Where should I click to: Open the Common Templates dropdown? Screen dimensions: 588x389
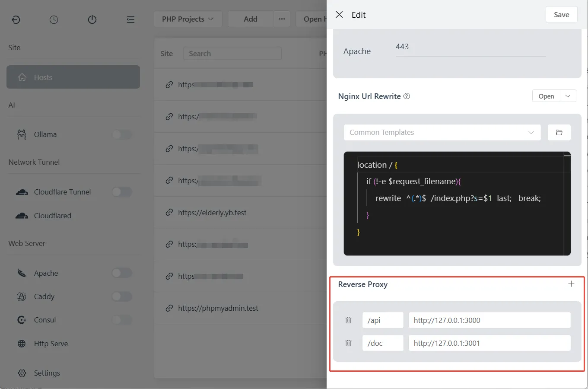[x=442, y=132]
